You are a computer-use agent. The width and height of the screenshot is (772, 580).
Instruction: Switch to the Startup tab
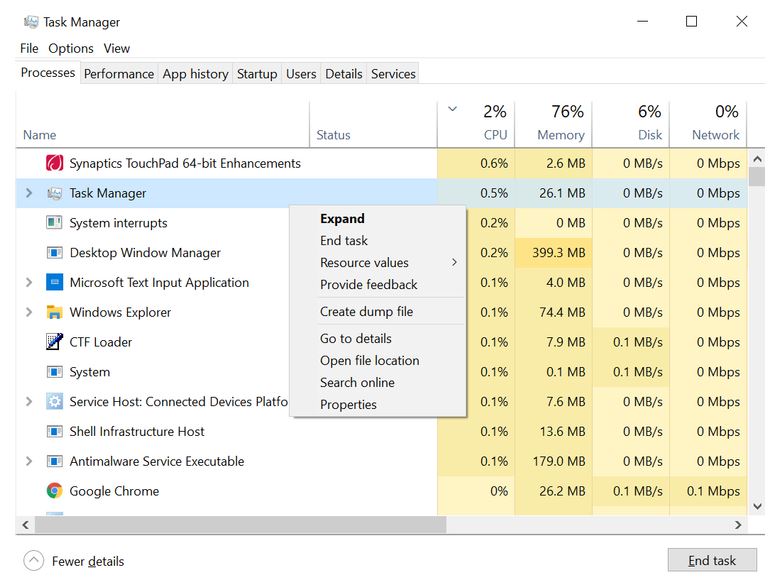(257, 74)
